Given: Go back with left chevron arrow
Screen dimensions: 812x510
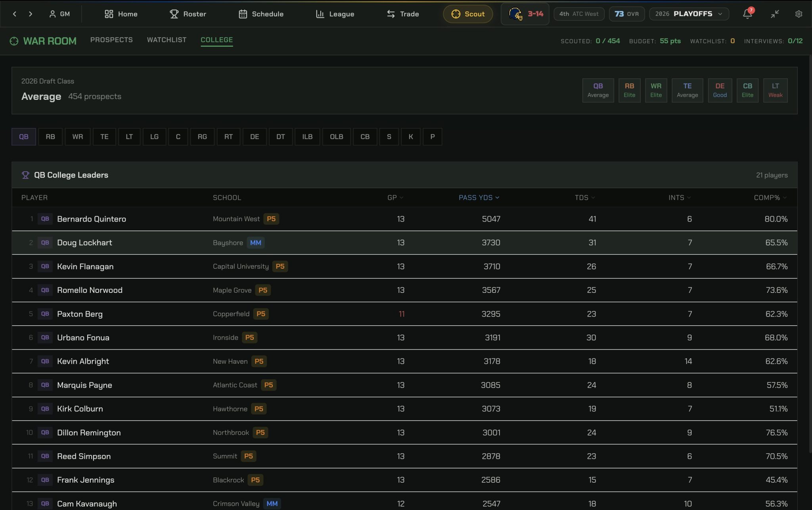Looking at the screenshot, I should point(15,14).
